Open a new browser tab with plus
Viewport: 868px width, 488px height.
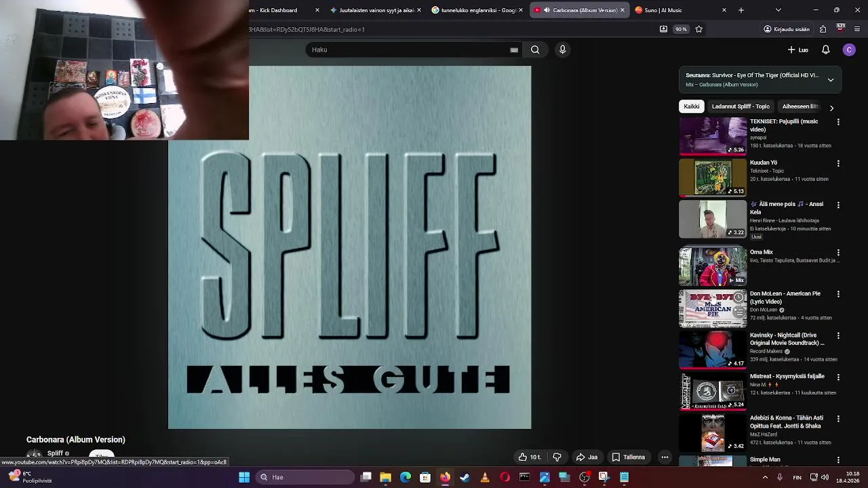tap(741, 10)
